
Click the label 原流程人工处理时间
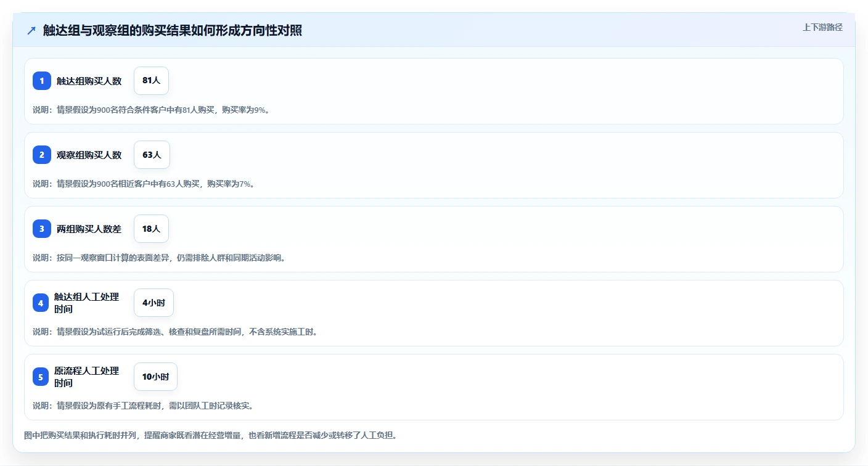pos(87,377)
